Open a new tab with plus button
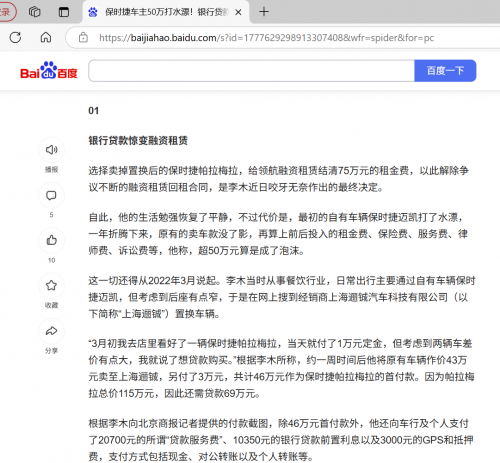The height and width of the screenshot is (463, 500). (x=264, y=12)
